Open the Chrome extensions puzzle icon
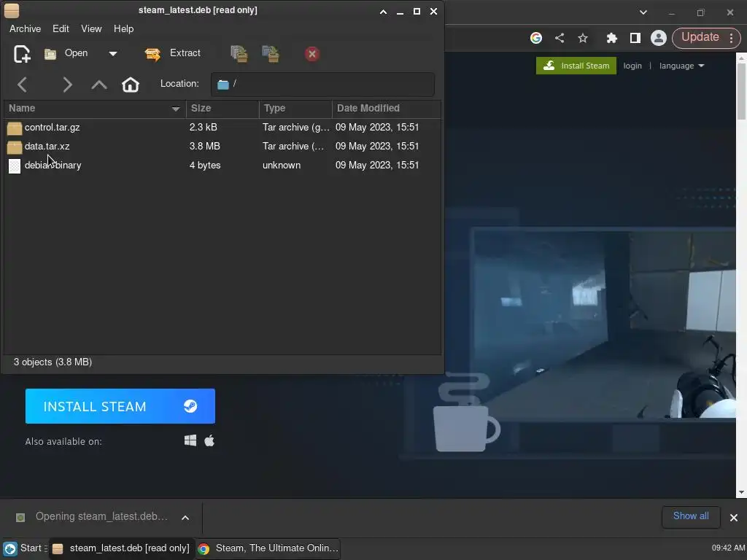Image resolution: width=747 pixels, height=560 pixels. [612, 38]
